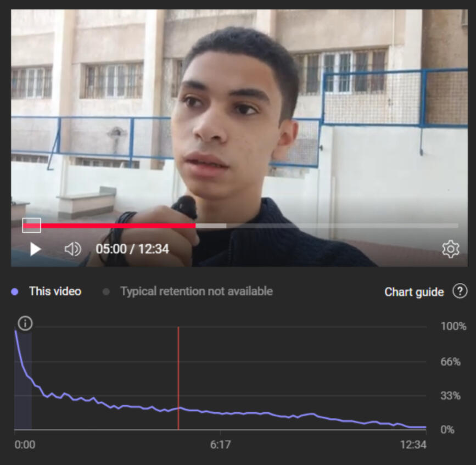Click the 05:00 / 12:34 time display
This screenshot has height=465, width=476.
(x=132, y=249)
